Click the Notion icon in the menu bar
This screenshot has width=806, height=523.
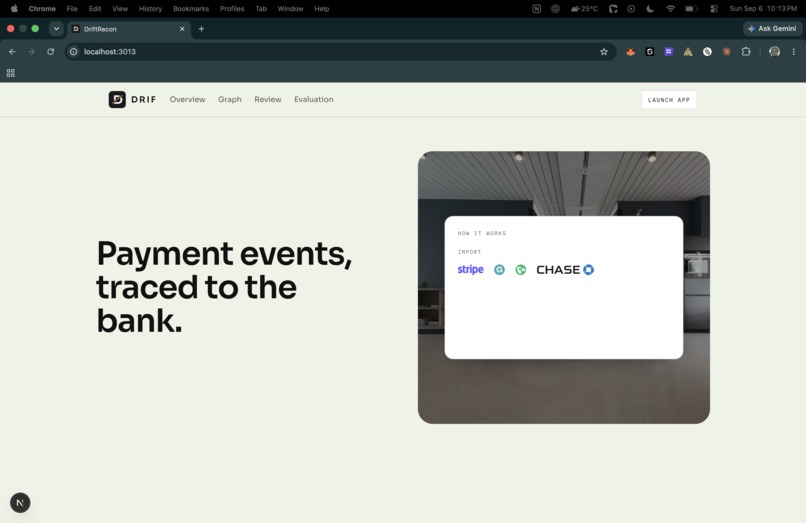[x=537, y=9]
